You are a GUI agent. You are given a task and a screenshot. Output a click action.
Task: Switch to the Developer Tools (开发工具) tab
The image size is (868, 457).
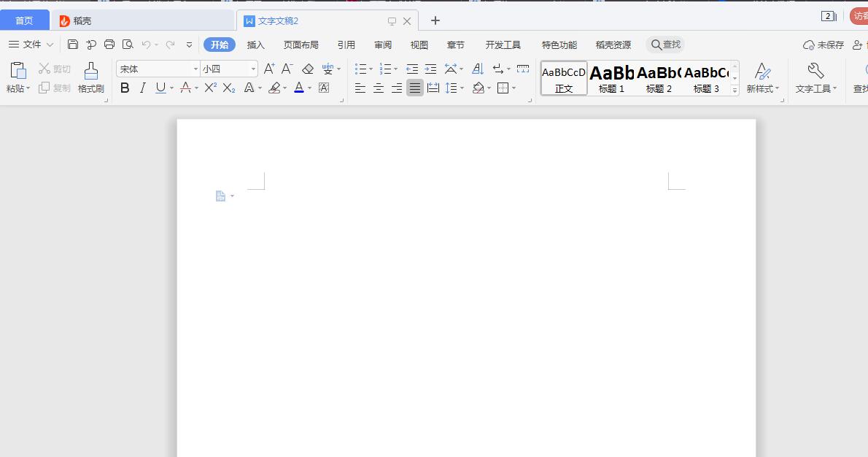pyautogui.click(x=503, y=45)
